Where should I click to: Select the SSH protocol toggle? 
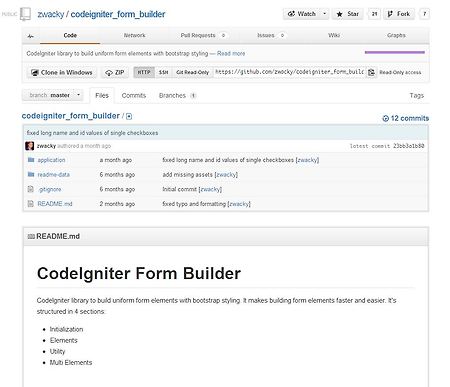[163, 72]
